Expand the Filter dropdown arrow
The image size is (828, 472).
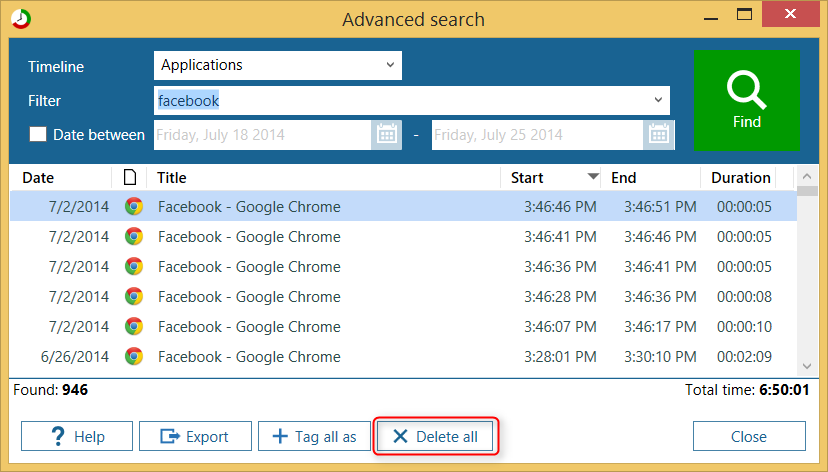(x=658, y=100)
